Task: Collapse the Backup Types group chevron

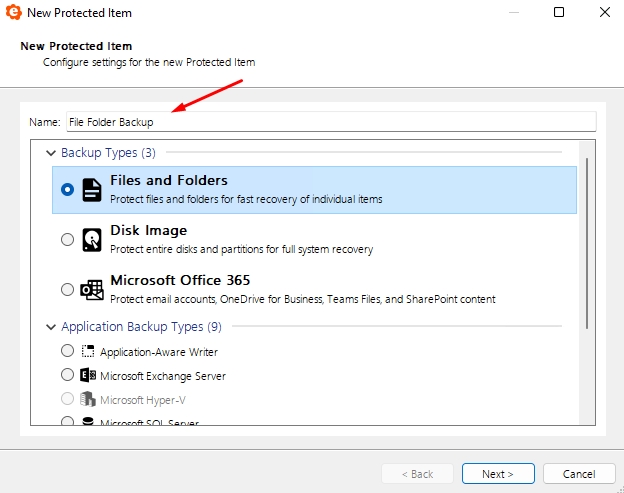Action: pos(51,153)
